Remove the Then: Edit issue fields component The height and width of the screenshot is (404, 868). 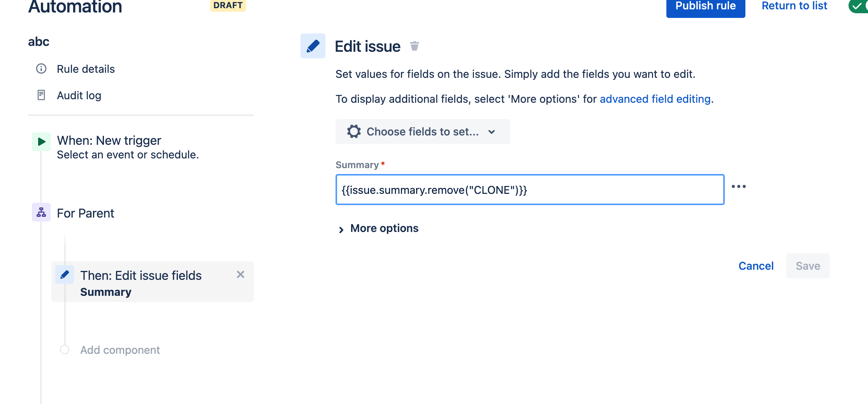[x=241, y=274]
